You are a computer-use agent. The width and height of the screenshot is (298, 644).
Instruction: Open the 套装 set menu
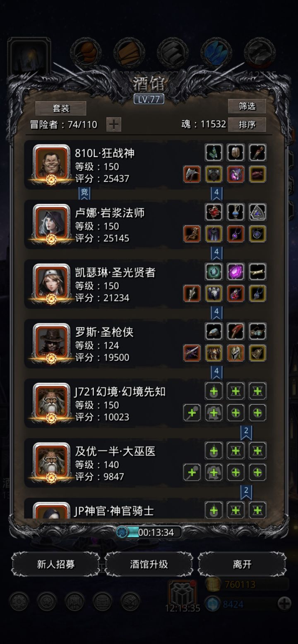[x=61, y=108]
